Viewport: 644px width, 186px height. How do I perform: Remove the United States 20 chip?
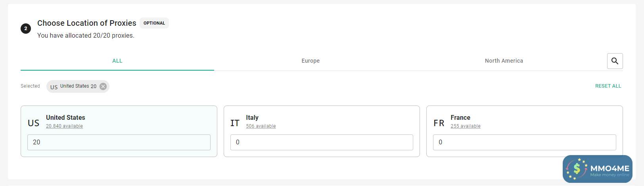(103, 86)
